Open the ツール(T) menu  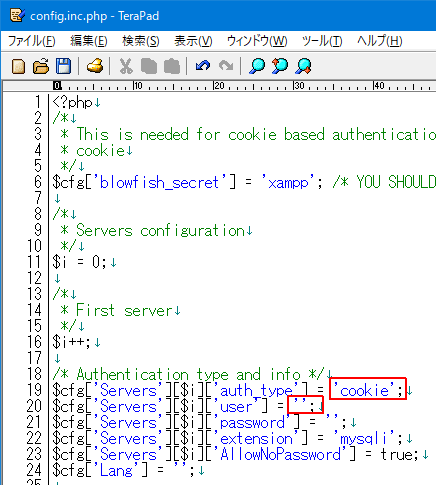click(322, 41)
